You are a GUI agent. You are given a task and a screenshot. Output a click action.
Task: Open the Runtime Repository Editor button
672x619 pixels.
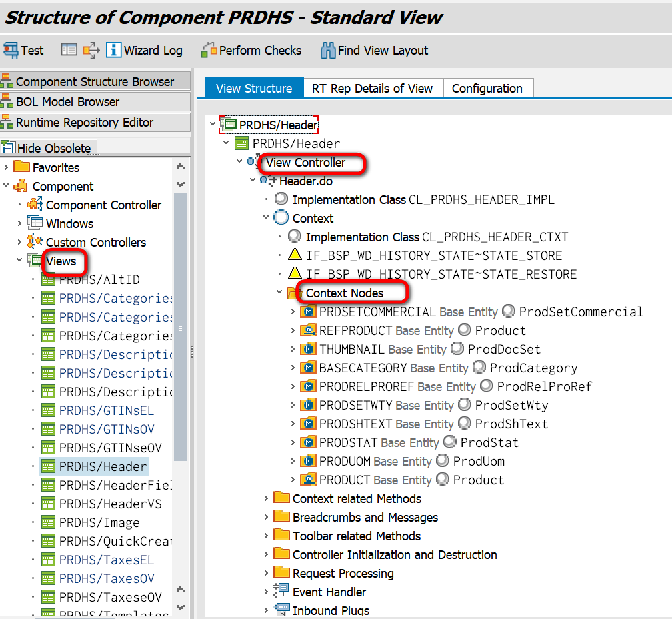(95, 122)
